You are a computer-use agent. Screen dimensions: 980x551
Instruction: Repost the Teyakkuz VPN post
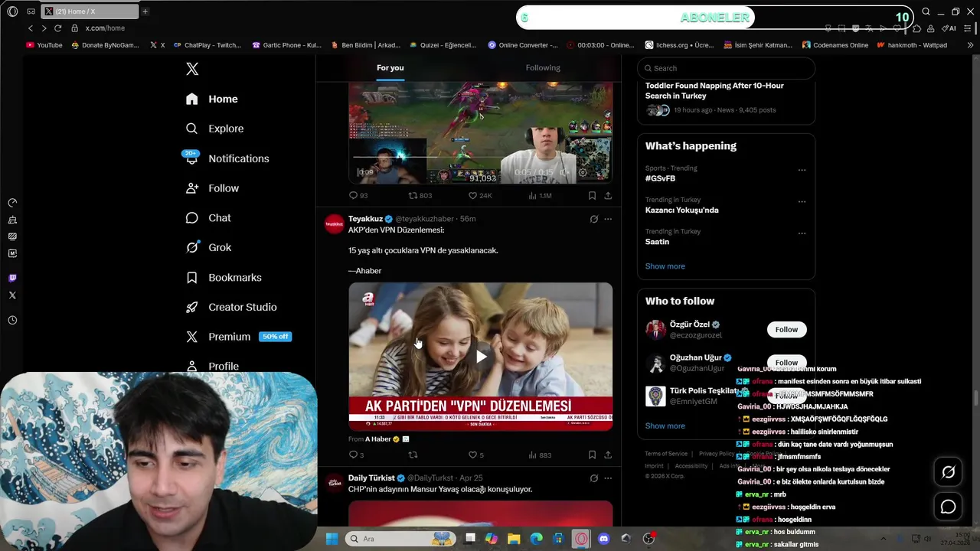coord(413,455)
